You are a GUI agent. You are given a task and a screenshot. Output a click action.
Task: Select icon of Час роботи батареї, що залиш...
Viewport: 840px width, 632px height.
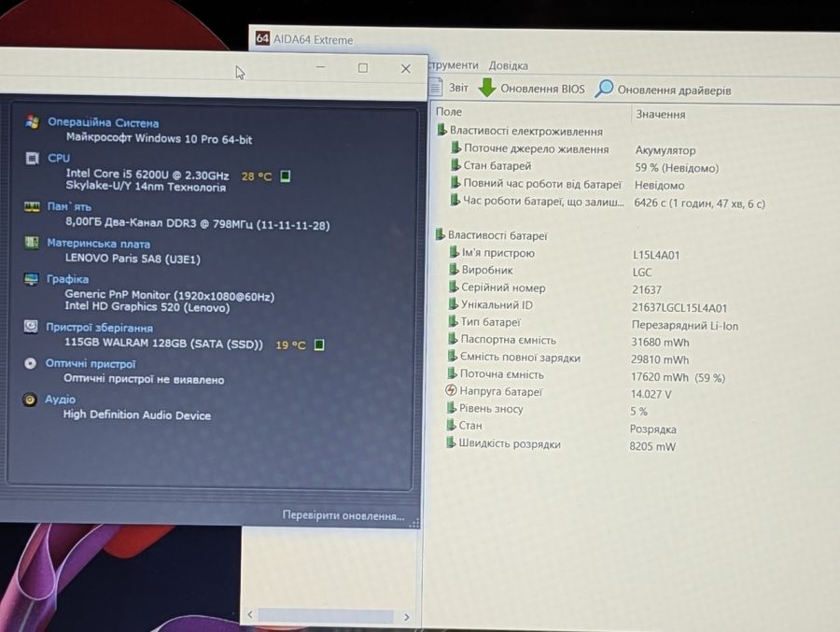tap(455, 200)
